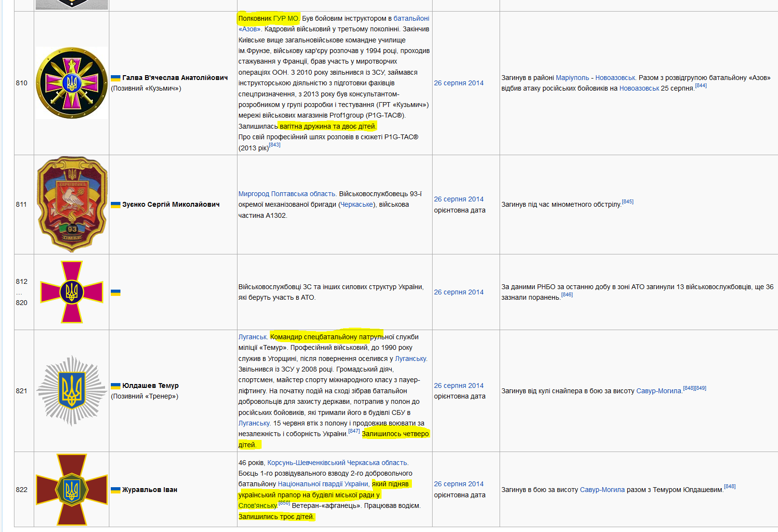The width and height of the screenshot is (778, 532).
Task: Jump to footnote reference [845]
Action: 628,201
